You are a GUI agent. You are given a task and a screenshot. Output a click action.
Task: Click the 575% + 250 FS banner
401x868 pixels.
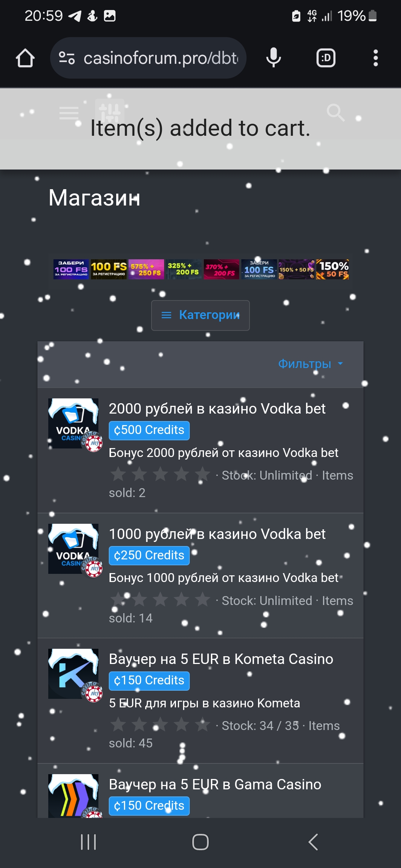146,269
